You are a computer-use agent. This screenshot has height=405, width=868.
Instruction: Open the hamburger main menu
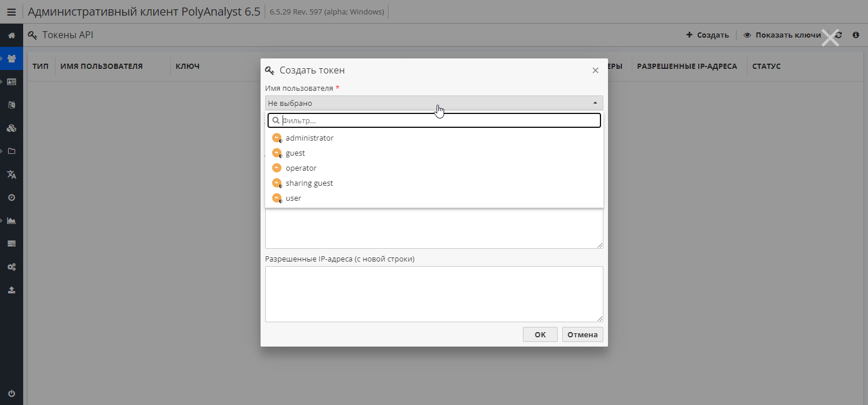pyautogui.click(x=12, y=12)
